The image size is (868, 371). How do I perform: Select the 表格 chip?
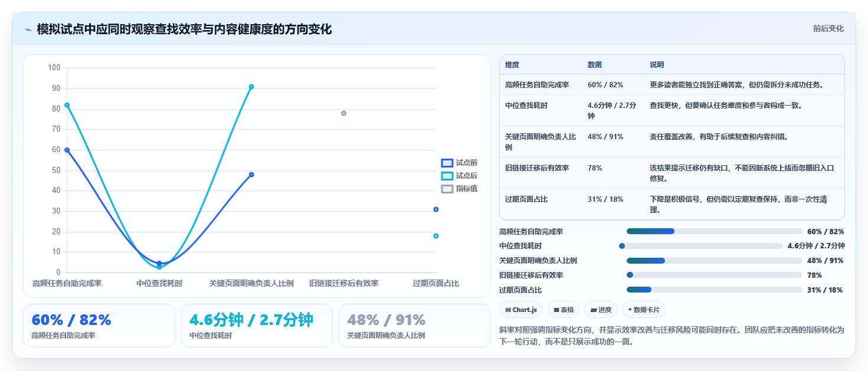point(564,310)
